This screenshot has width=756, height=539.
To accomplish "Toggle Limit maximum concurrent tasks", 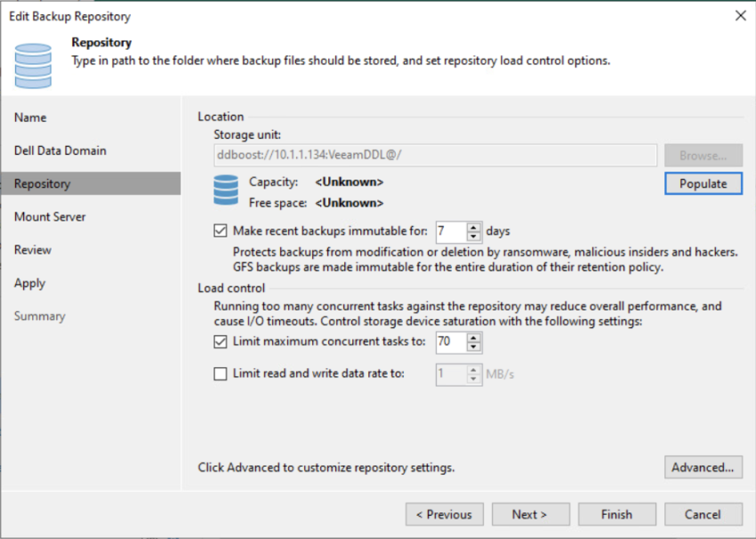I will point(220,342).
